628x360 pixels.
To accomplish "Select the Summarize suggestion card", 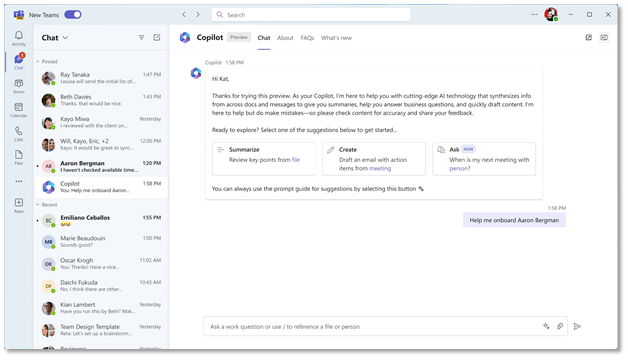I will pyautogui.click(x=264, y=159).
